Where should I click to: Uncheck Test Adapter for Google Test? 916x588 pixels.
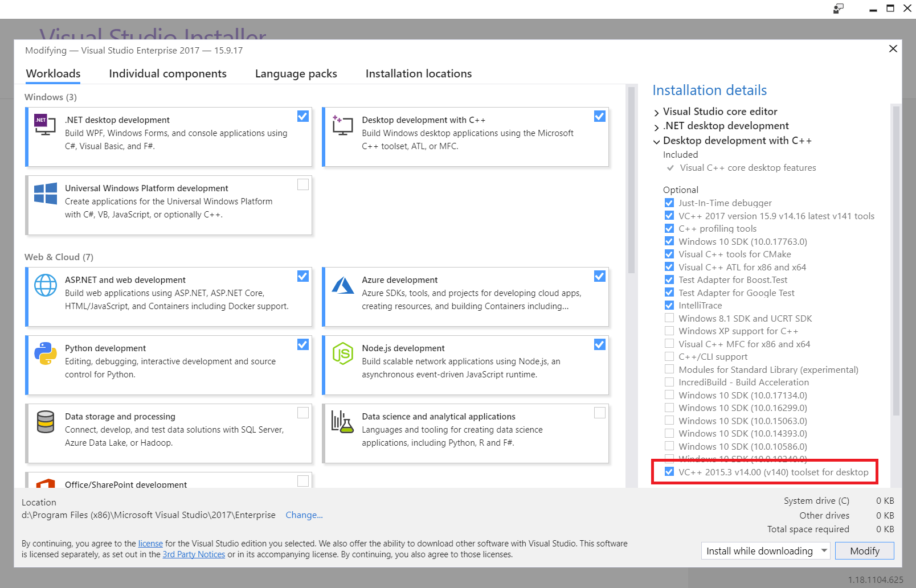[669, 293]
